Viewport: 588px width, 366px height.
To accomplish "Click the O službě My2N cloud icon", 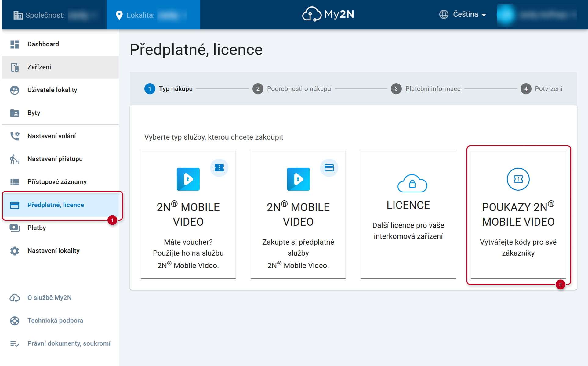I will (15, 298).
